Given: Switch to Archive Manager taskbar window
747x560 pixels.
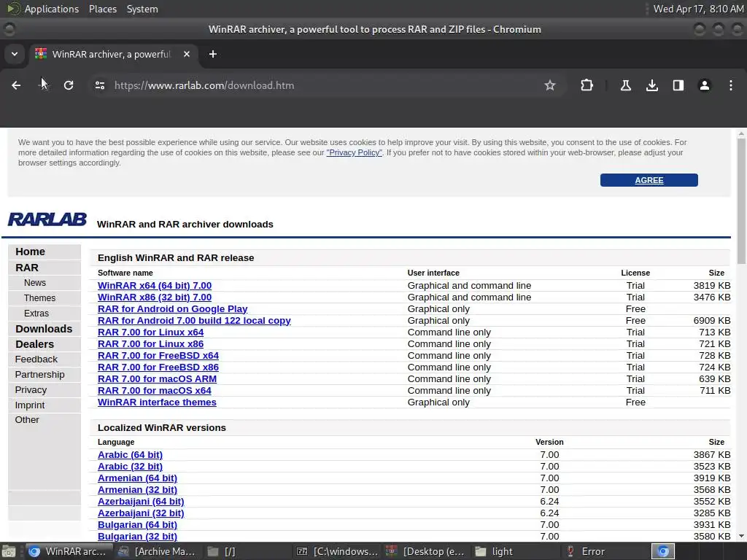Looking at the screenshot, I should [158, 551].
